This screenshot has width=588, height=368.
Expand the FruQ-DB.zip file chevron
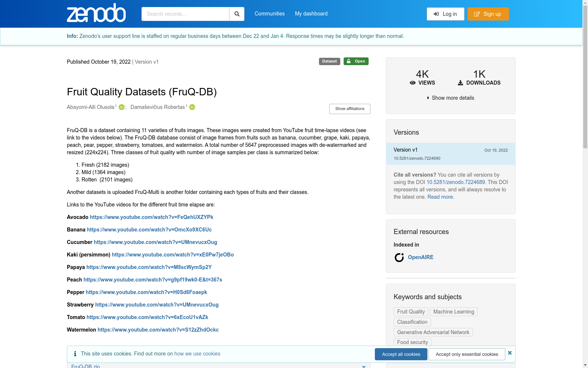point(363,366)
